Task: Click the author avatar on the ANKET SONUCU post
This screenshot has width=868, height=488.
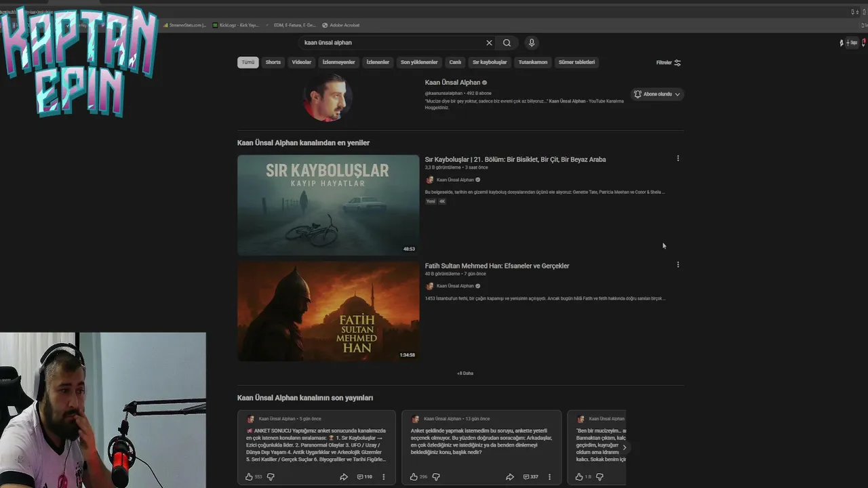Action: click(x=250, y=419)
